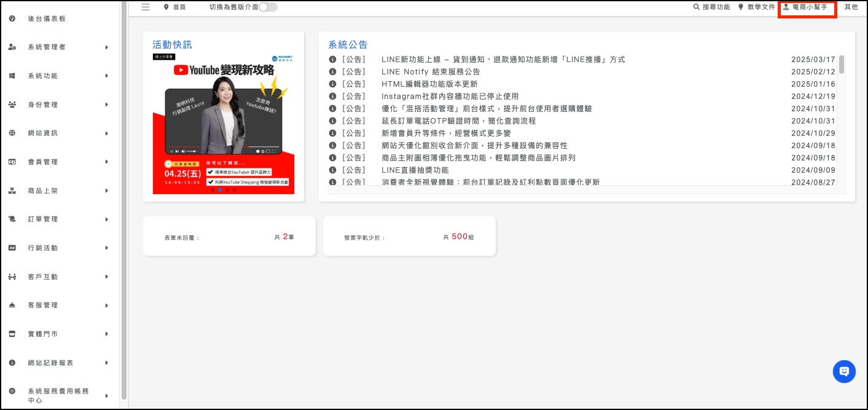Click the location pin icon beside 首頁

tap(166, 7)
